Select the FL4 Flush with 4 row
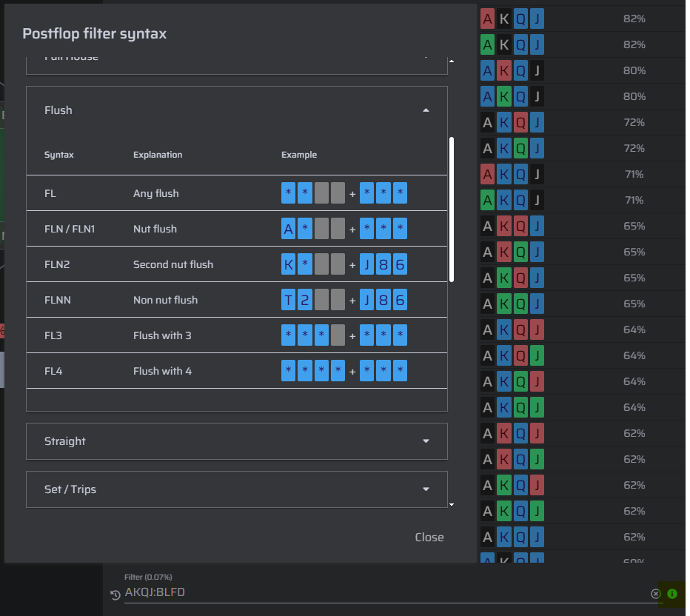Viewport: 690px width, 616px height. pos(237,371)
